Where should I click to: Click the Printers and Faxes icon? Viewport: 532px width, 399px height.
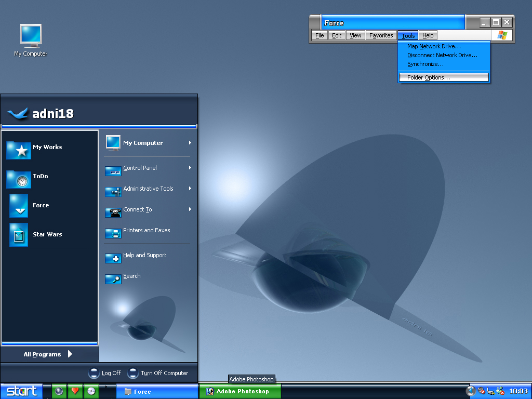113,233
